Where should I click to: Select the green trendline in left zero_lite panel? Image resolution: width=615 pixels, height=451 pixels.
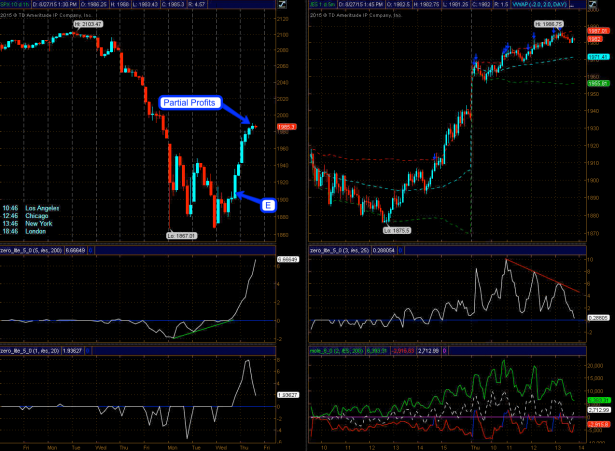click(198, 328)
